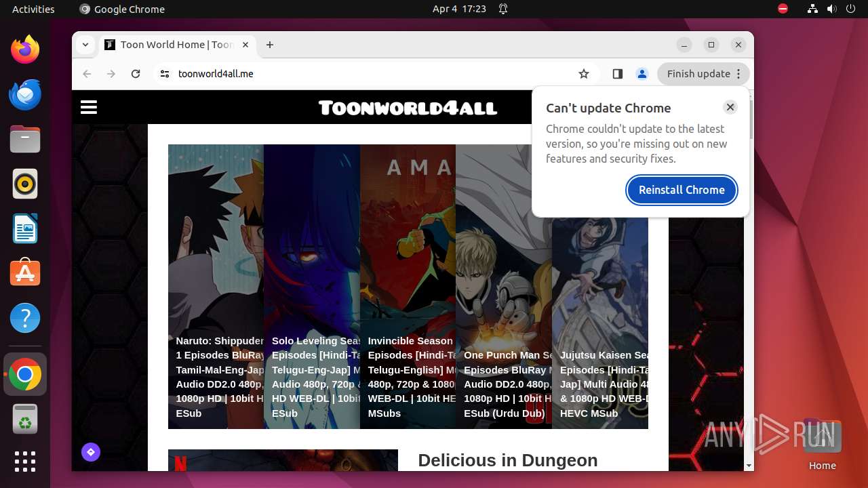Dismiss the Can't update Chrome popup
This screenshot has width=868, height=488.
click(x=730, y=107)
